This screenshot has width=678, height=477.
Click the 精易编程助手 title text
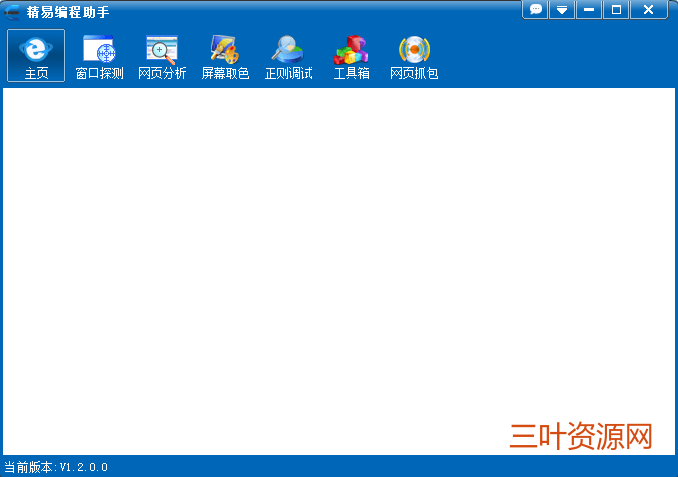[68, 11]
